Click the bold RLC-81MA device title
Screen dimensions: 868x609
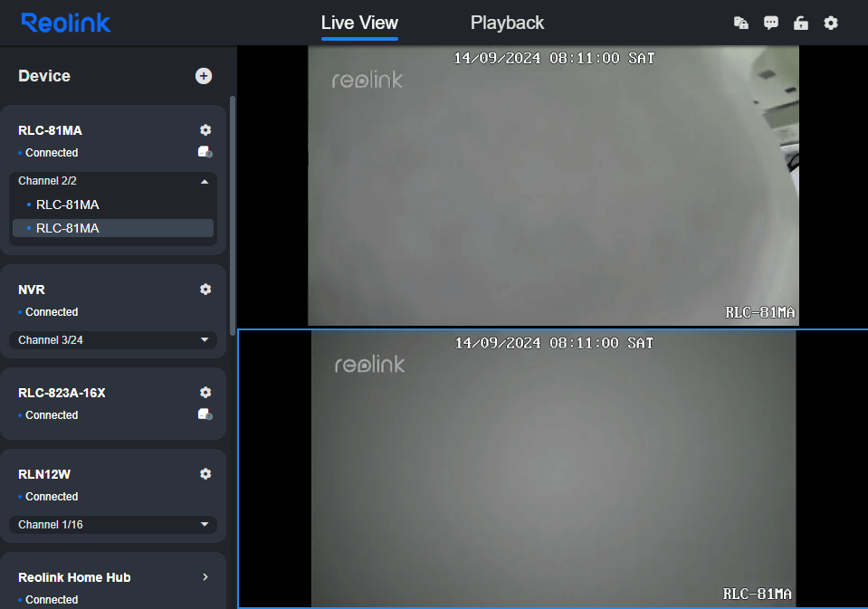tap(50, 130)
